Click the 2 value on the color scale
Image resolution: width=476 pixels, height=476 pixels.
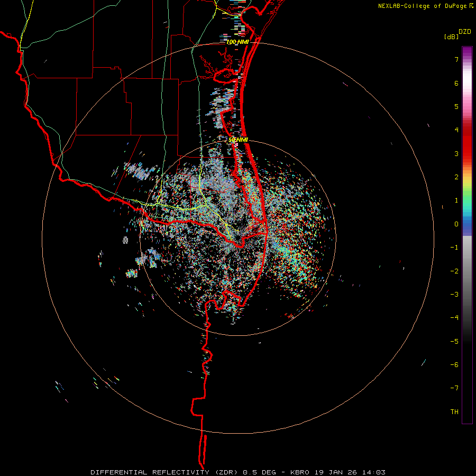coord(456,177)
